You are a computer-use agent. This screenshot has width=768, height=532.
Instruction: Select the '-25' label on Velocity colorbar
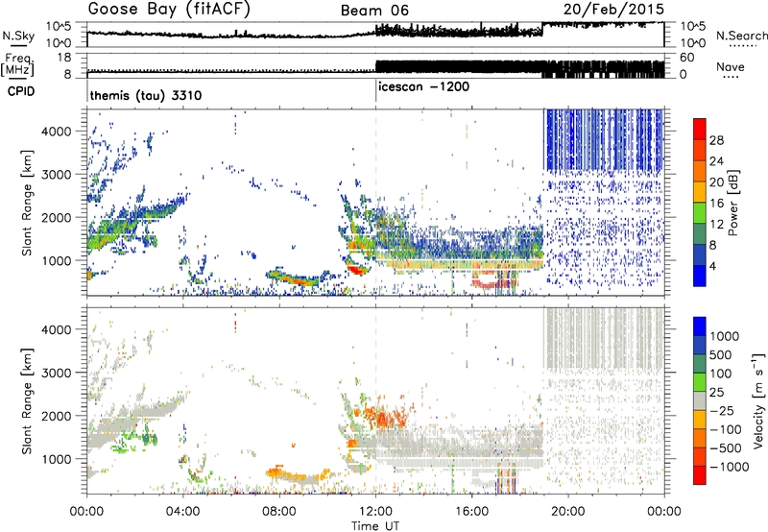point(723,410)
